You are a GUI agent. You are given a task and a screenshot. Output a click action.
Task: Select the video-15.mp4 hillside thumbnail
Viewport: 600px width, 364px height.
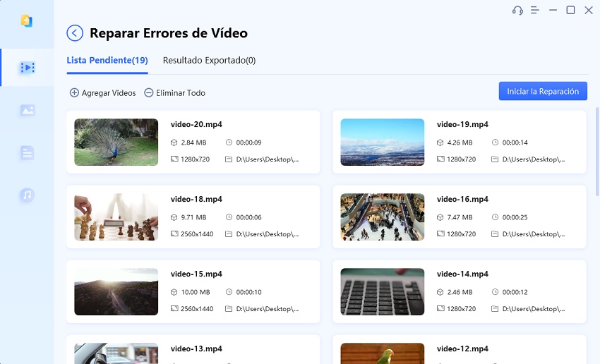[116, 292]
